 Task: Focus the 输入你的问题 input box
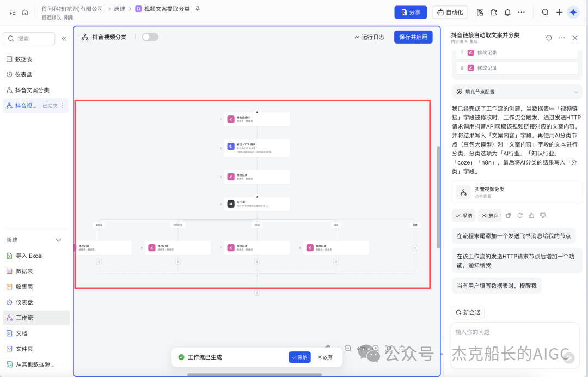[x=515, y=345]
